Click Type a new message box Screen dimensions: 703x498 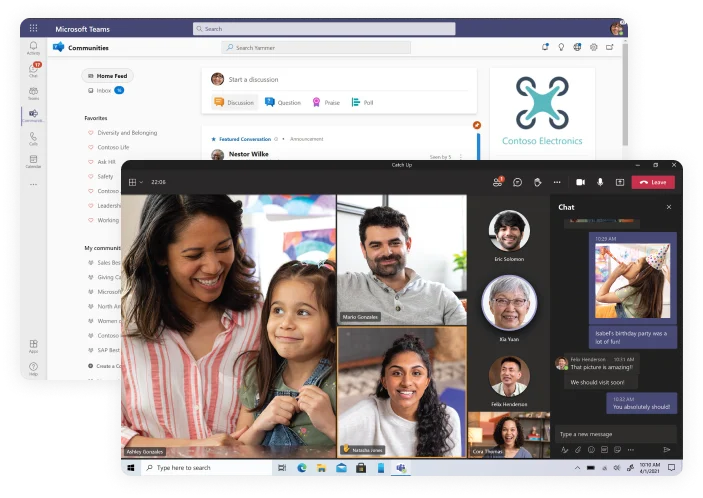[615, 434]
